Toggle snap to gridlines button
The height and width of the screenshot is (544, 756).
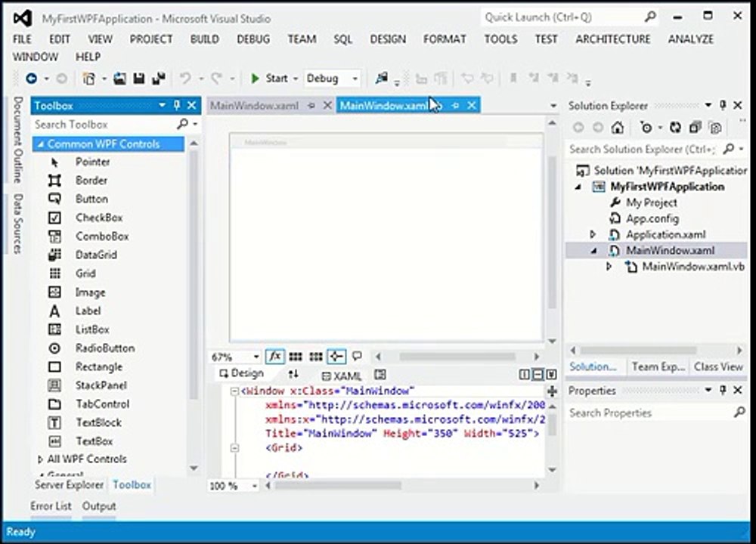point(316,357)
